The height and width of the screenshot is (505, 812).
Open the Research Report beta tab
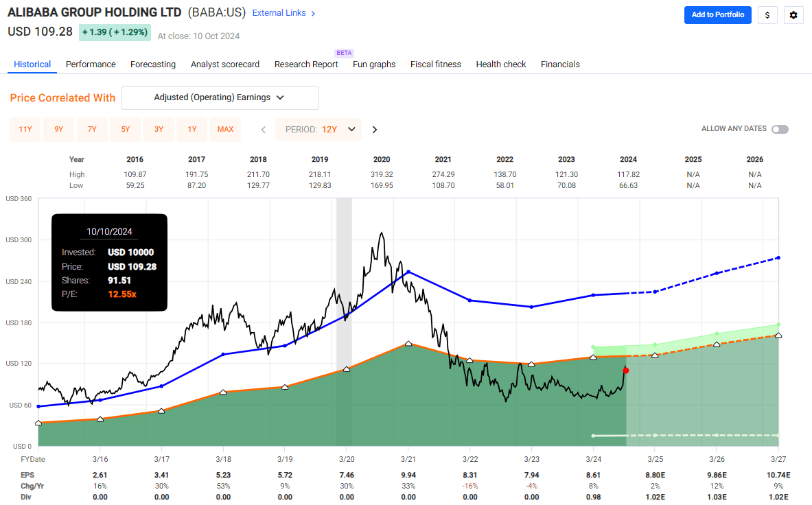(306, 64)
